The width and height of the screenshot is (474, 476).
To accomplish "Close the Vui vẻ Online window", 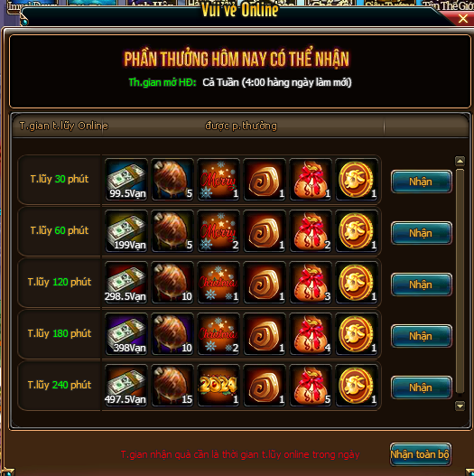I will (x=463, y=19).
